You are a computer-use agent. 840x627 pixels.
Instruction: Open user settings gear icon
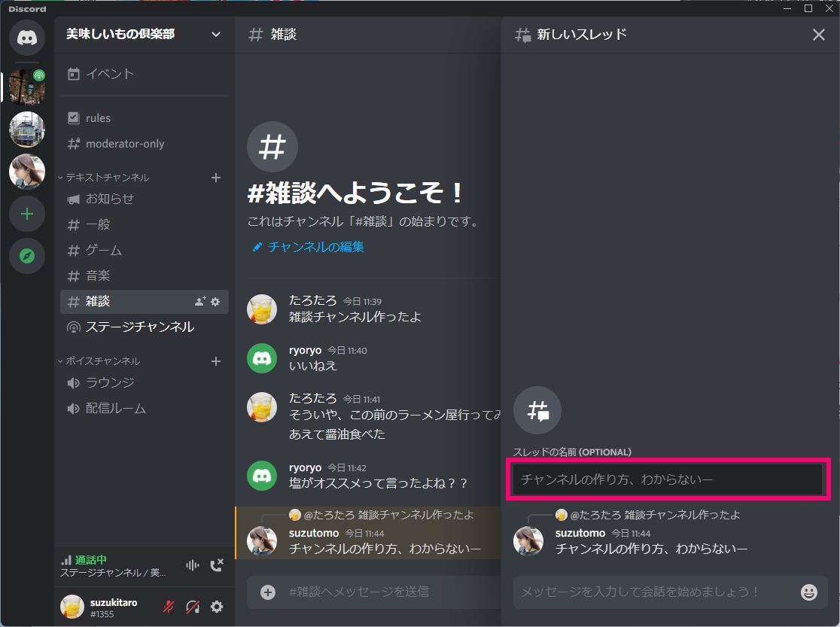(217, 607)
